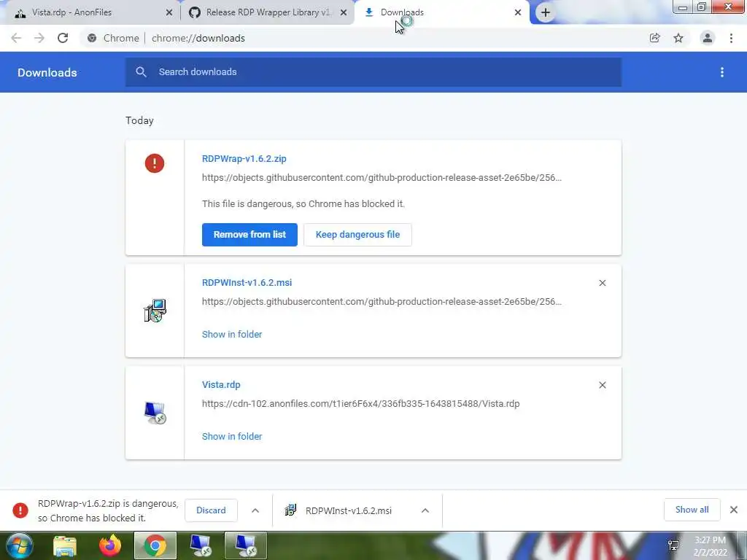747x560 pixels.
Task: Remove Vista.rdp entry with X
Action: [602, 385]
